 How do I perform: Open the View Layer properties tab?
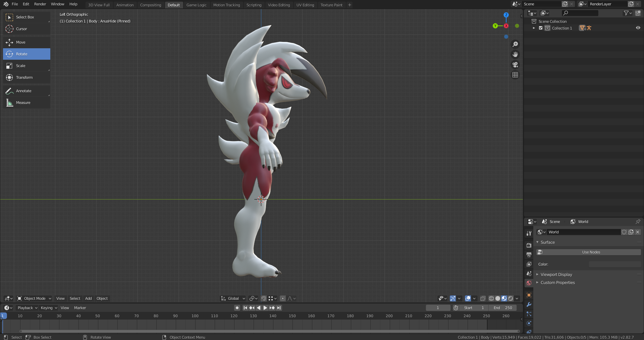coord(529,264)
